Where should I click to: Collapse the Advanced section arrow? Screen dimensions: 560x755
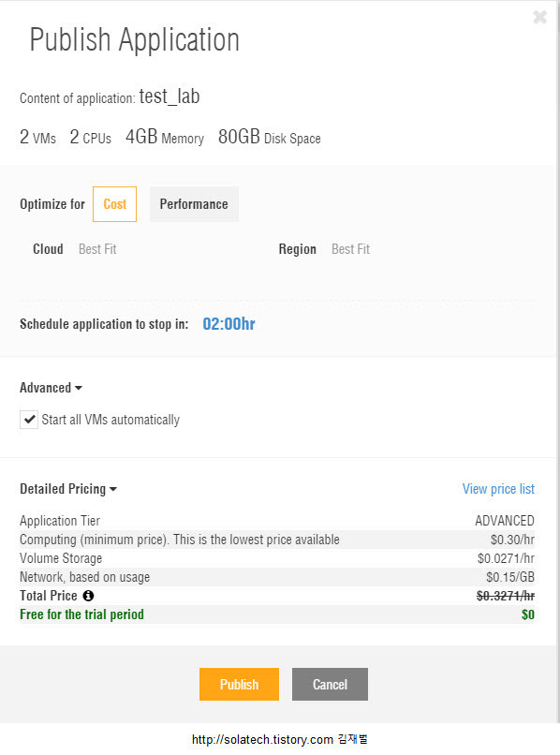pyautogui.click(x=79, y=388)
